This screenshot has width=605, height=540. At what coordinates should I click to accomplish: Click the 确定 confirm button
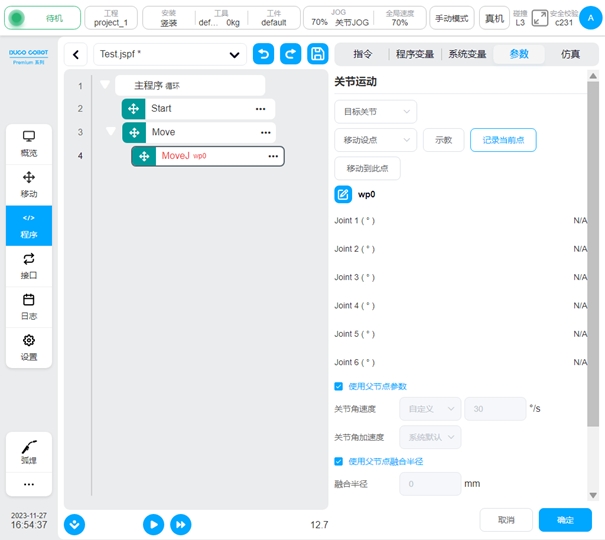pyautogui.click(x=565, y=520)
